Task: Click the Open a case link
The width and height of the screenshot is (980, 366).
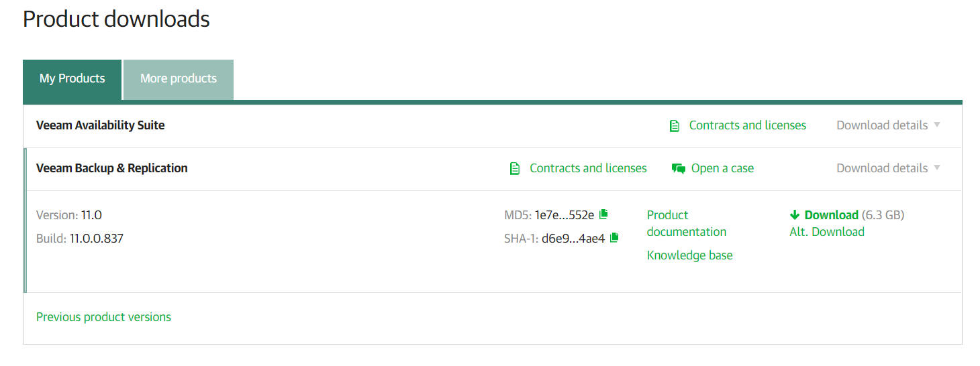Action: 722,168
